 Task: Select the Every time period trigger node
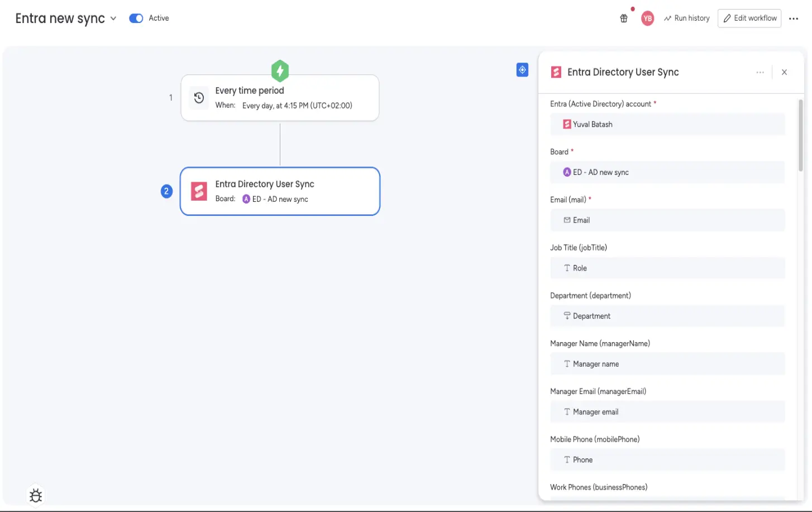(280, 98)
